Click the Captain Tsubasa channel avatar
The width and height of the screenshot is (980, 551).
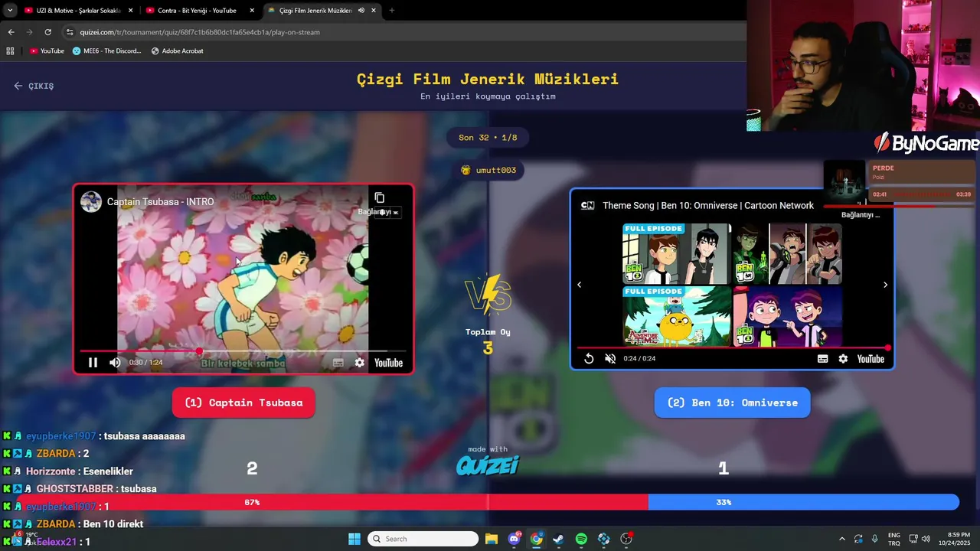click(91, 202)
